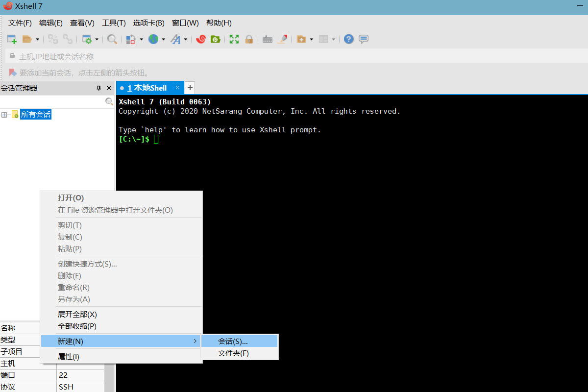Choose 全部收缩(P) in the context menu

pos(121,326)
